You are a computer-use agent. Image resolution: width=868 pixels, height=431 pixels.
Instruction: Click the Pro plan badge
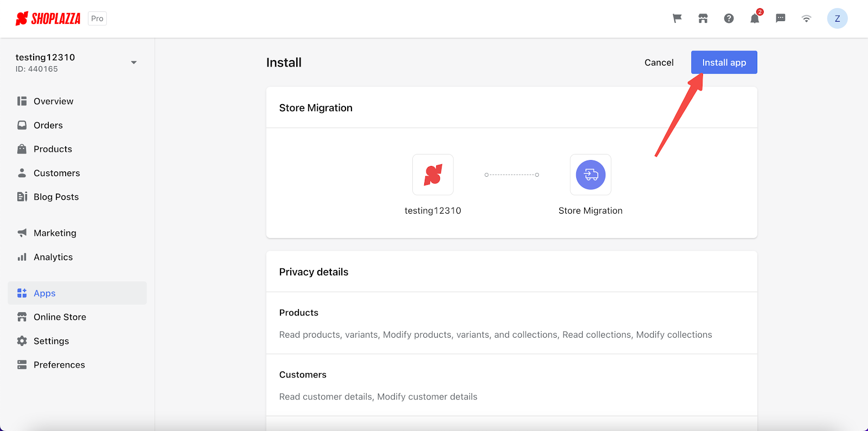pos(97,18)
